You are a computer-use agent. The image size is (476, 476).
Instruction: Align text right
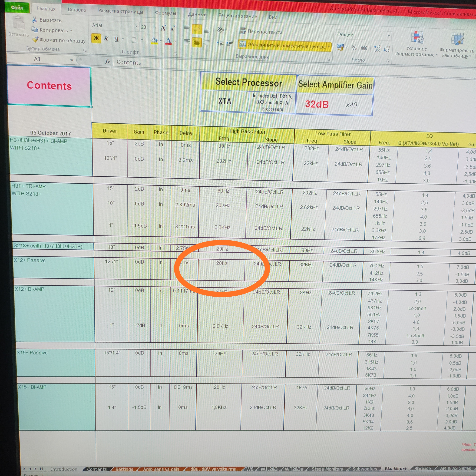pyautogui.click(x=206, y=43)
